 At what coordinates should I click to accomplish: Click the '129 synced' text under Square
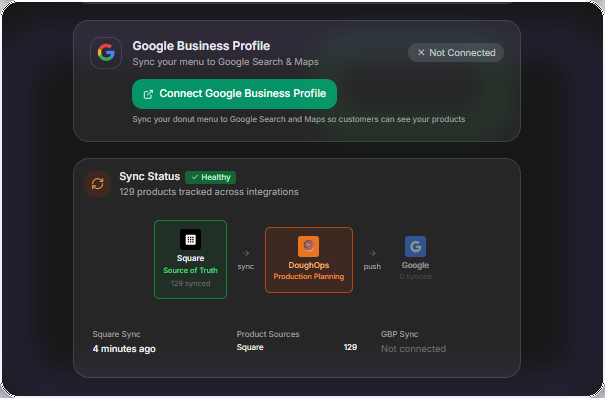pyautogui.click(x=191, y=283)
